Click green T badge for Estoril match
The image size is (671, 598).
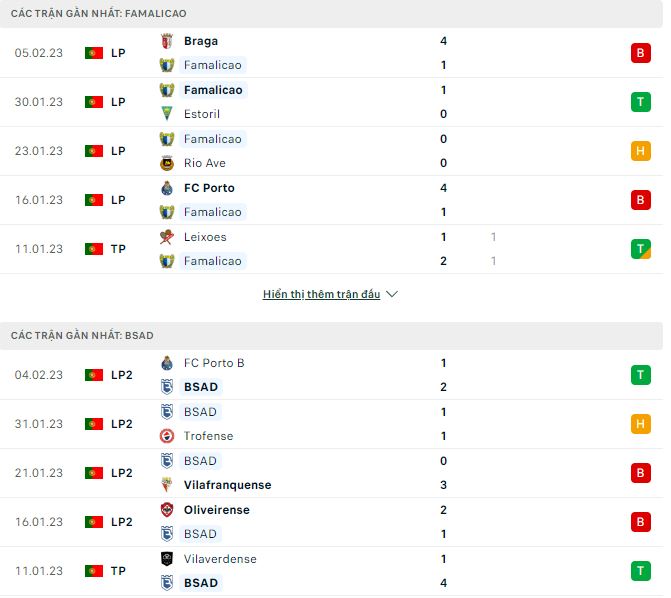[x=640, y=102]
